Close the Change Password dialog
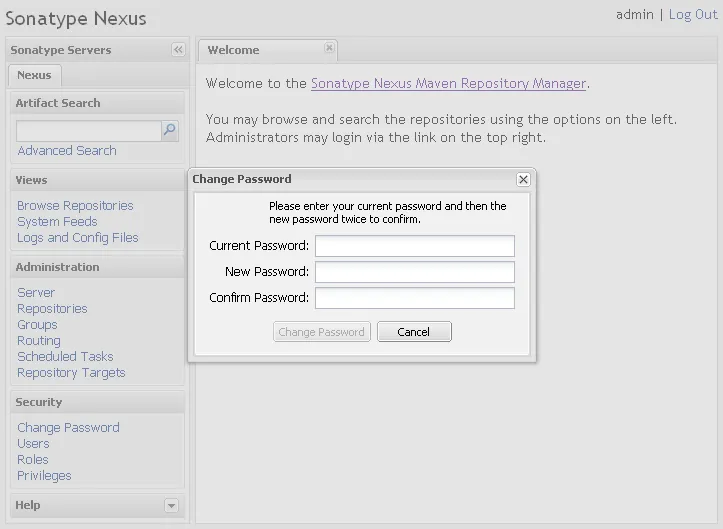 [x=523, y=179]
